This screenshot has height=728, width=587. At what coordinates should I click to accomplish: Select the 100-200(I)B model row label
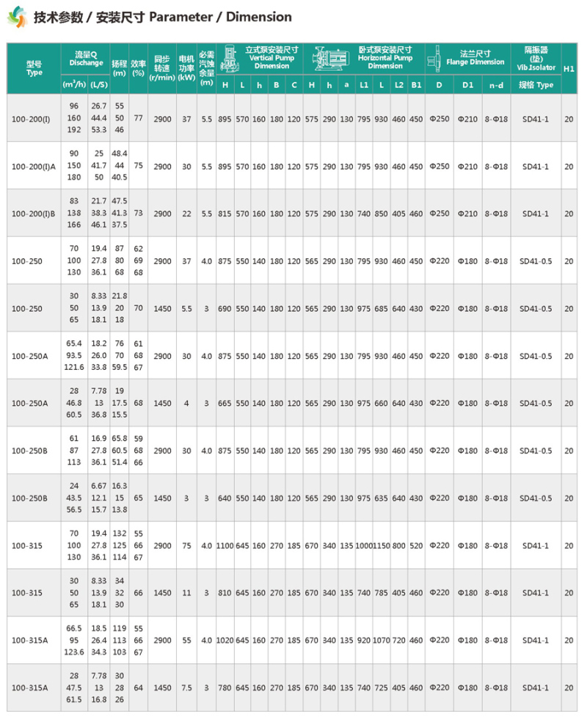(x=34, y=214)
